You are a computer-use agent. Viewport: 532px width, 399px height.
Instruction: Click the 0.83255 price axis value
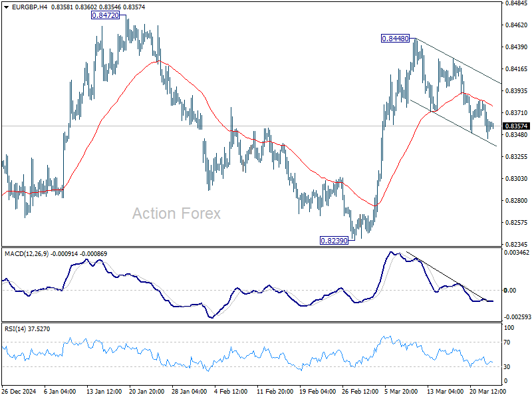[x=517, y=157]
